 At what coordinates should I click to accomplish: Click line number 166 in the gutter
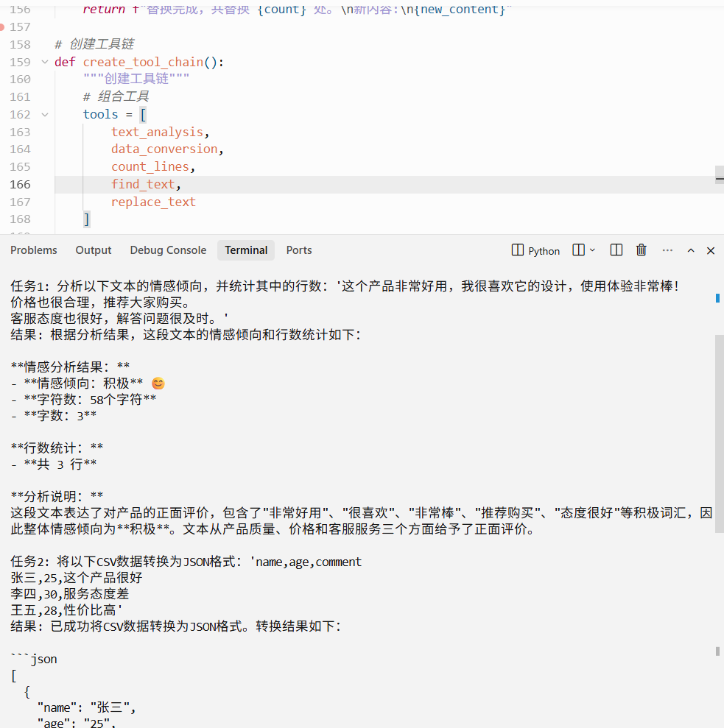[x=20, y=185]
